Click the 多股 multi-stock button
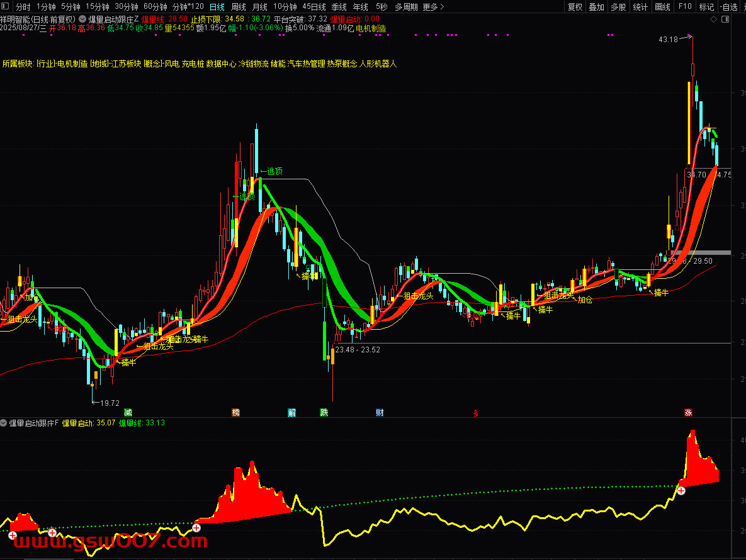 point(618,7)
